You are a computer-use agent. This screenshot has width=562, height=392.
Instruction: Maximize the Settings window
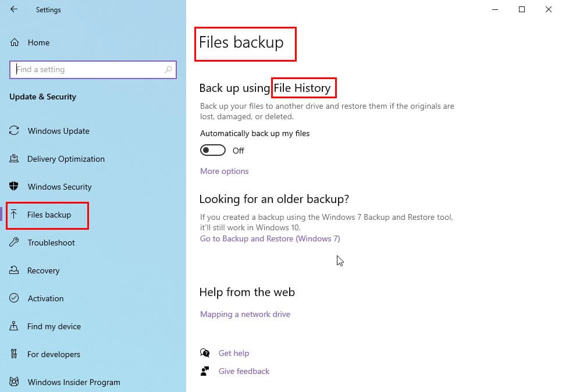tap(522, 9)
